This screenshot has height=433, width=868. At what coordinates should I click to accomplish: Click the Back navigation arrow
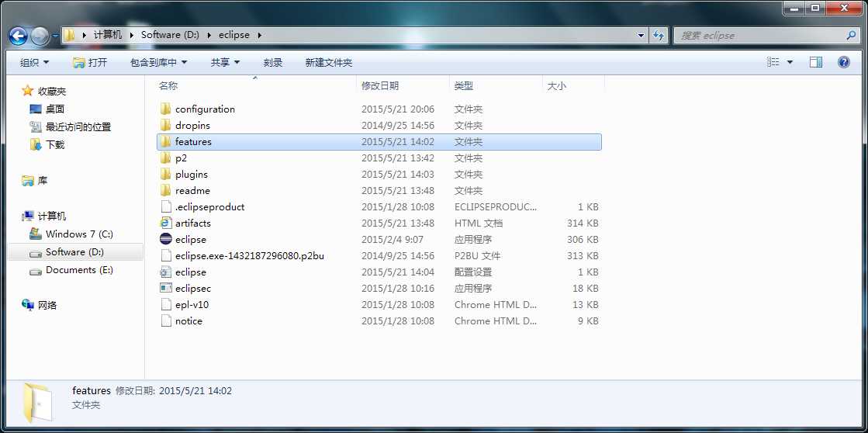click(x=19, y=36)
